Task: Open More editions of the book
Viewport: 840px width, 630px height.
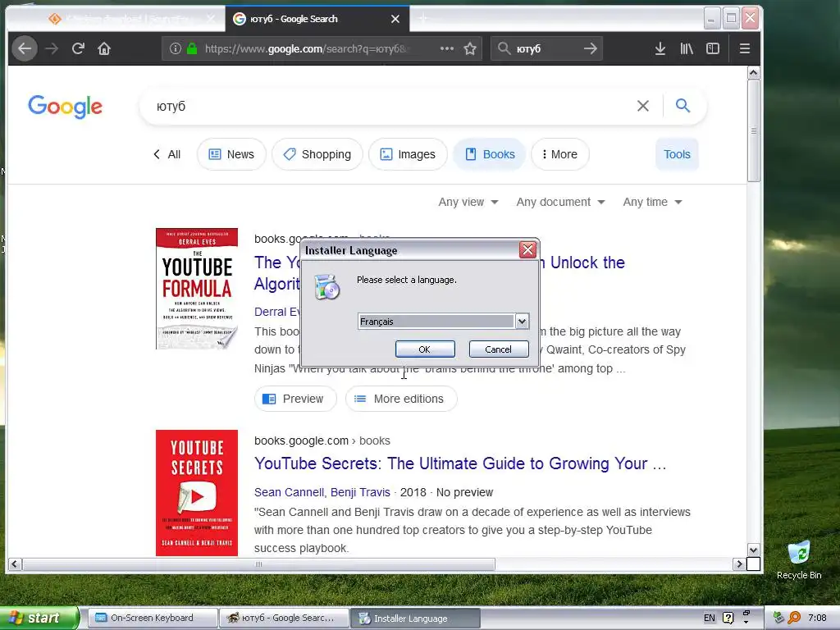Action: tap(401, 399)
